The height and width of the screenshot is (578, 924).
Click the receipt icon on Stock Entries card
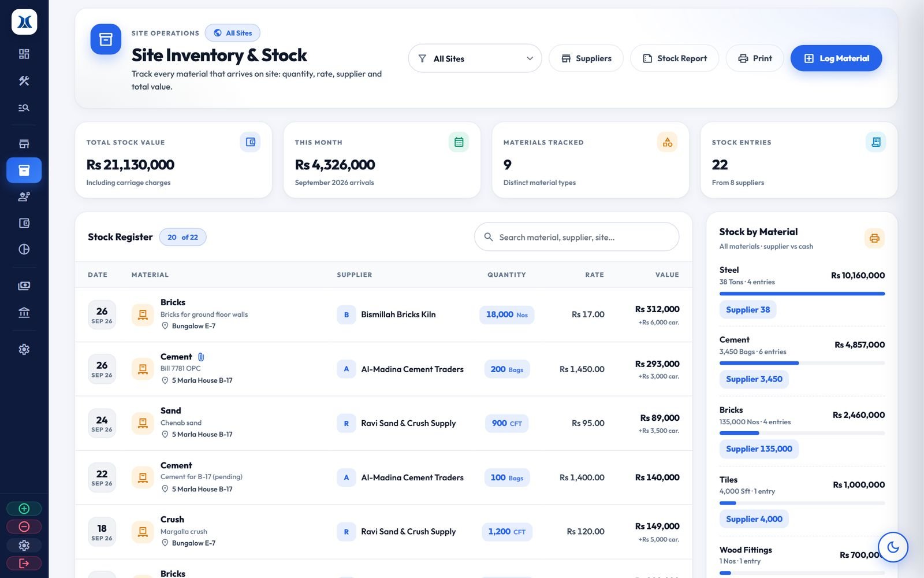875,142
